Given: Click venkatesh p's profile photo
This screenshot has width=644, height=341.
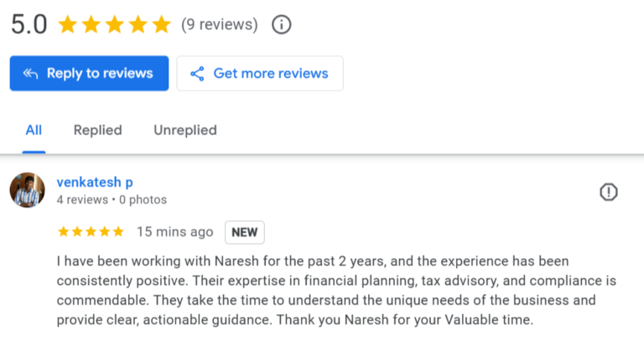Looking at the screenshot, I should tap(27, 190).
